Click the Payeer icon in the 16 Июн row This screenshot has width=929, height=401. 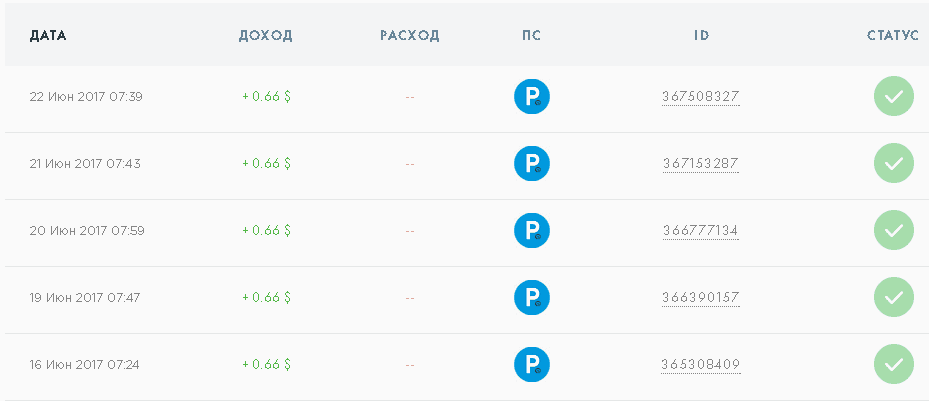[531, 364]
